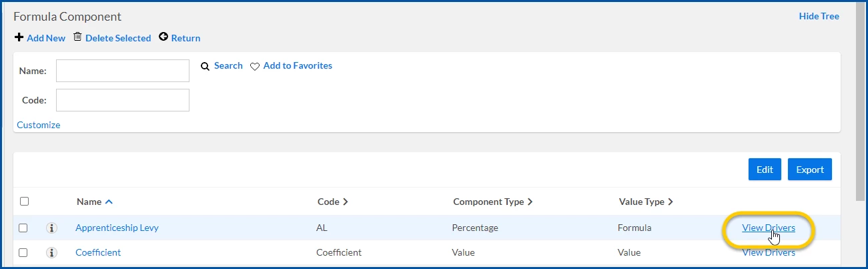Open View Drivers for Apprenticeship Levy
This screenshot has width=868, height=269.
pos(768,228)
